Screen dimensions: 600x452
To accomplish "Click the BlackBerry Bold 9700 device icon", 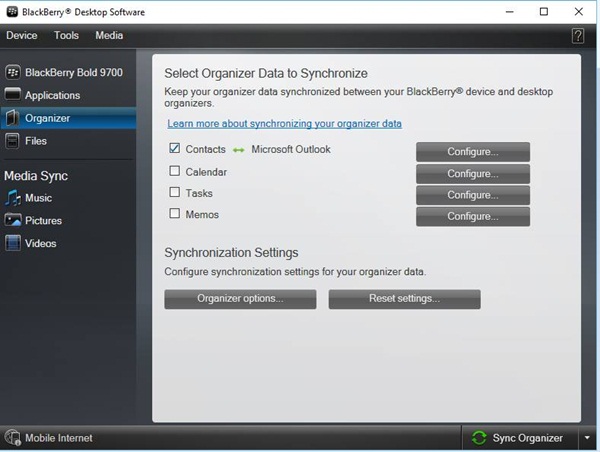I will (x=13, y=72).
